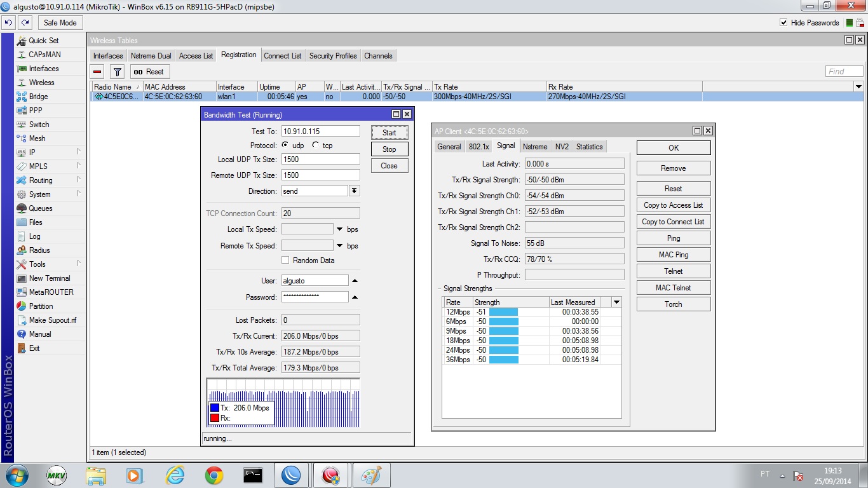868x488 pixels.
Task: Open the column selector dropdown in Signal Strengths
Action: pyautogui.click(x=616, y=302)
